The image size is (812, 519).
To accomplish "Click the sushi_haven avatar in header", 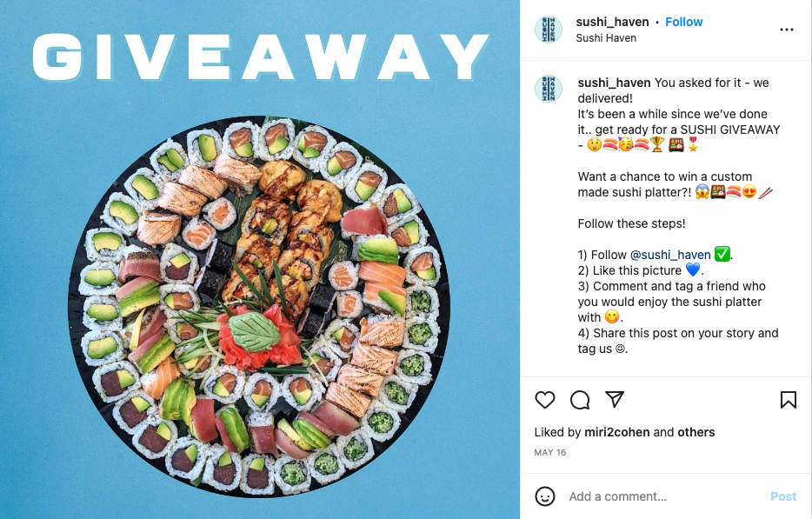I will 549,30.
